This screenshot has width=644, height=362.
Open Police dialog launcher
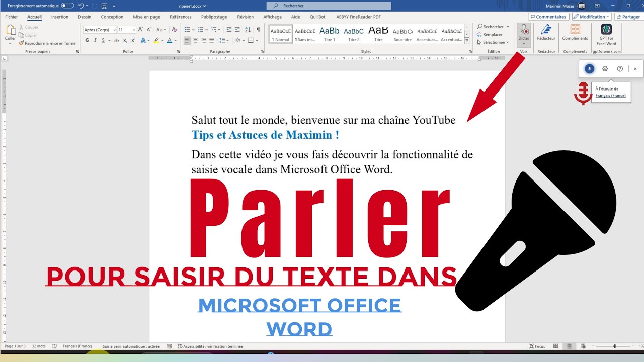click(179, 51)
